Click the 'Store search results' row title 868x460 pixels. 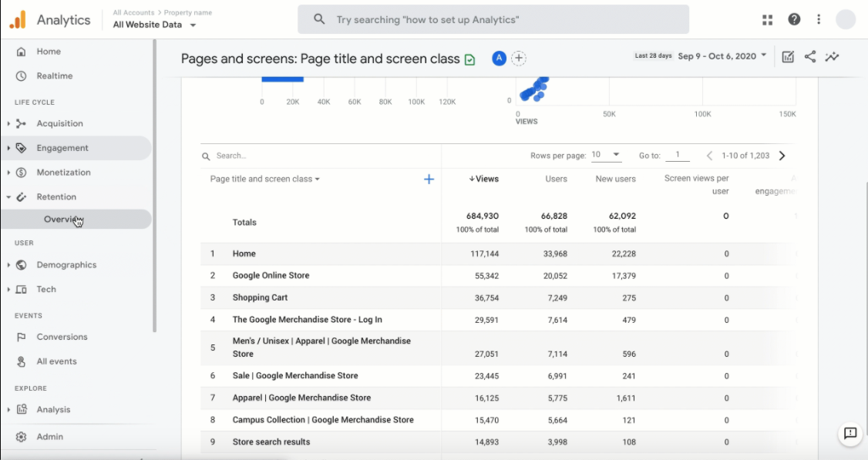click(x=271, y=442)
